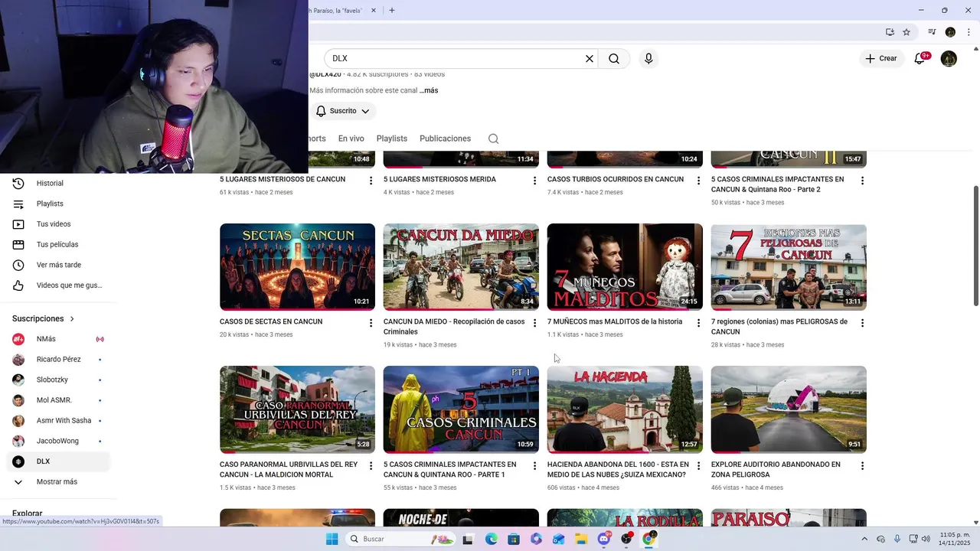Open the Chrome three-dot menu
980x551 pixels.
click(x=969, y=32)
